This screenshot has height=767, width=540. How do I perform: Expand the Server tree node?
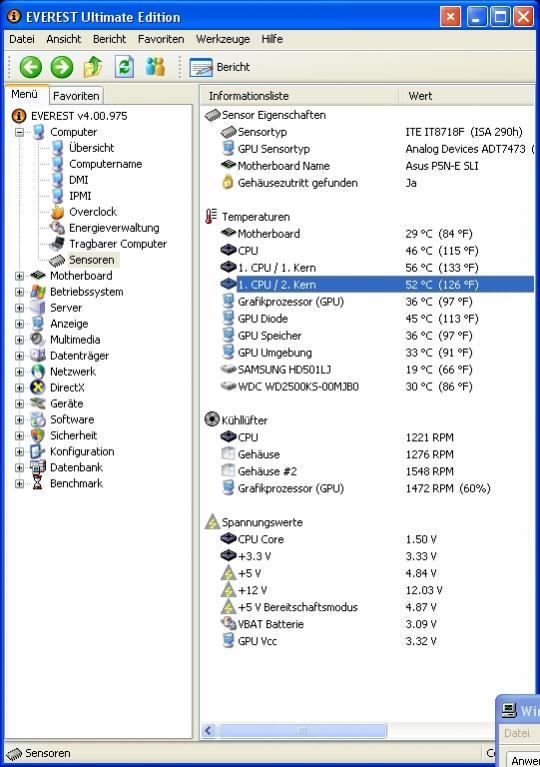click(19, 308)
